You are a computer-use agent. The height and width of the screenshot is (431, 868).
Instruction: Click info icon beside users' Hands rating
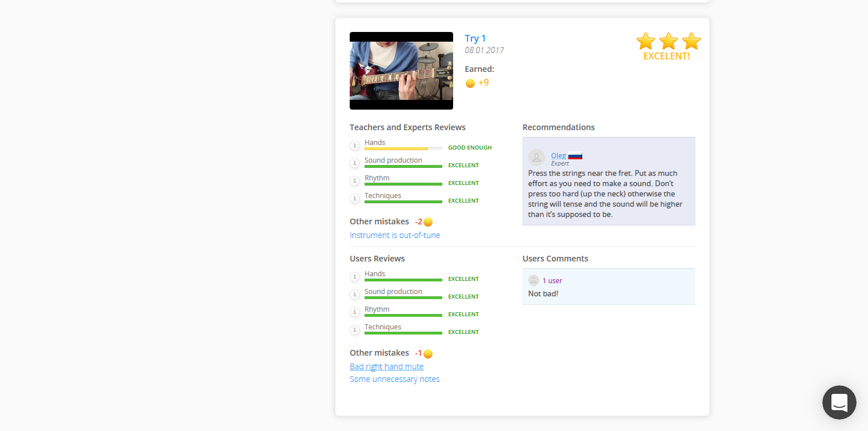tap(354, 277)
